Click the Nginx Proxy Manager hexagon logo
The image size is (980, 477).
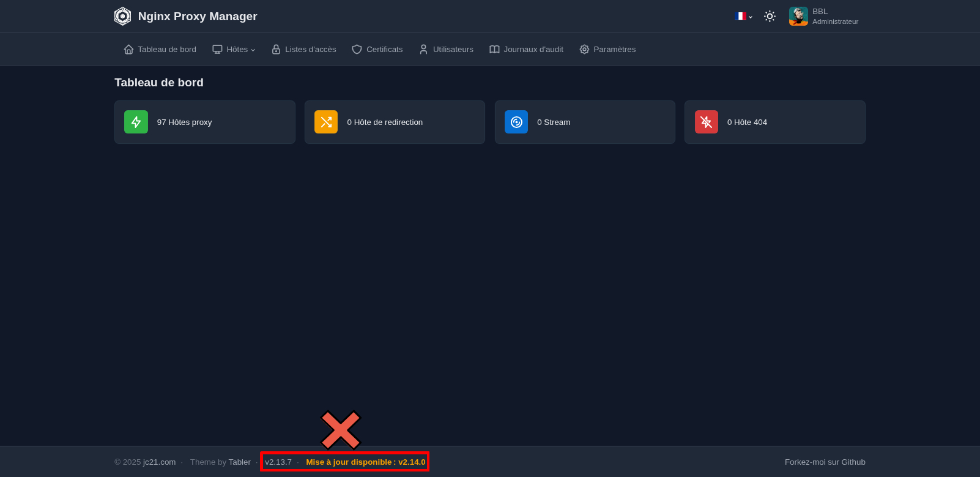point(122,17)
